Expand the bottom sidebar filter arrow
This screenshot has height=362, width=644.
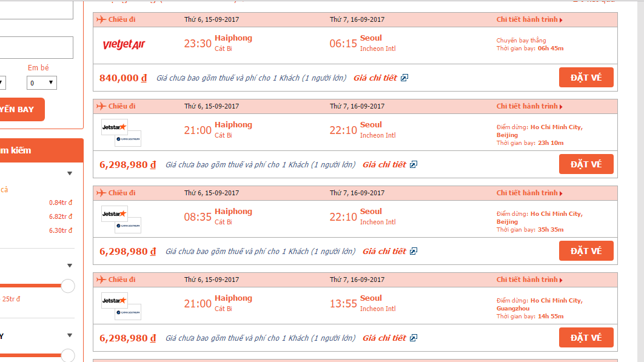click(x=70, y=335)
